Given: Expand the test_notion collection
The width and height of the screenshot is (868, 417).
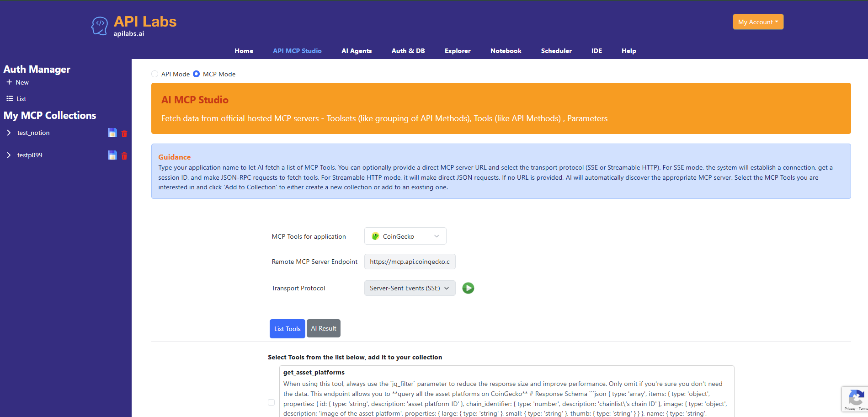Looking at the screenshot, I should click(9, 133).
